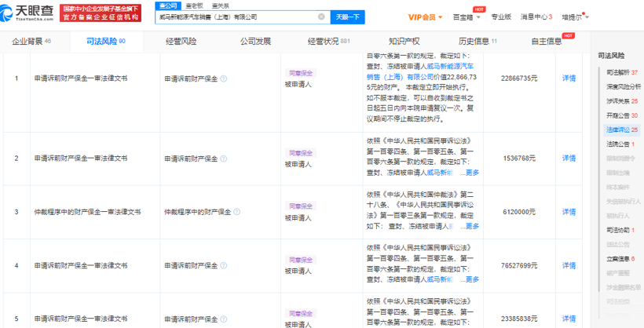Viewport: 644px width, 328px height.
Task: Click amount 76527699元 cell
Action: point(519,265)
